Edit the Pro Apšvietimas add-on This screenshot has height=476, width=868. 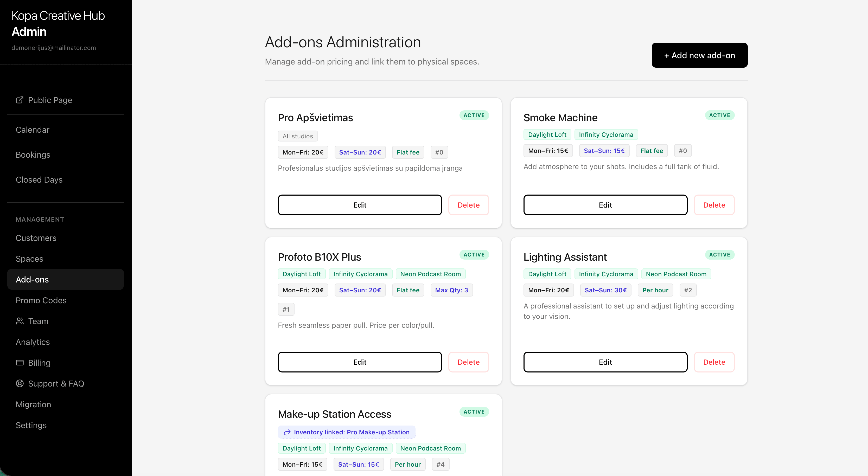360,205
